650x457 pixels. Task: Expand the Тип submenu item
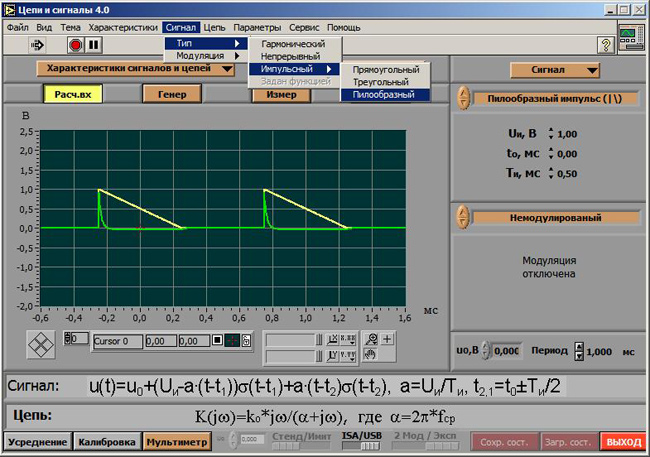[206, 43]
